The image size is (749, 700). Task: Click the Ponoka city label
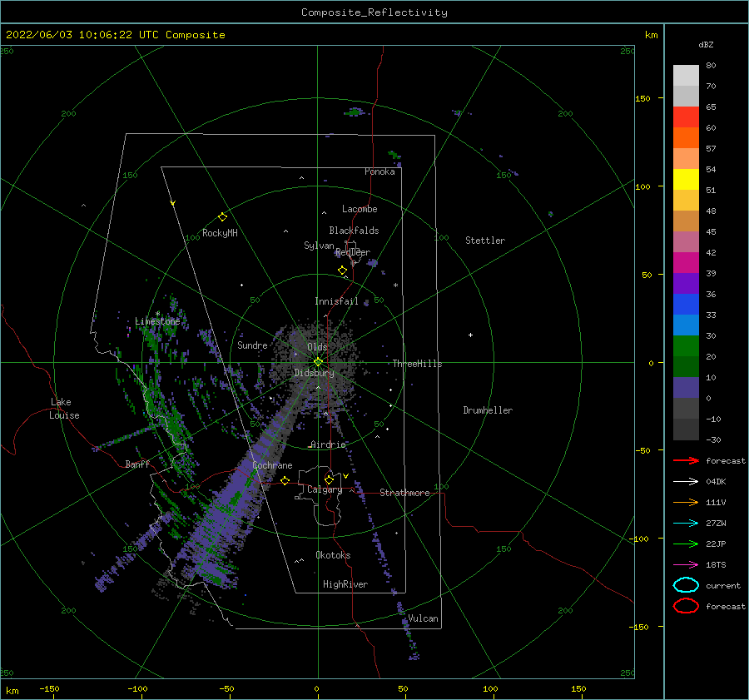[379, 171]
